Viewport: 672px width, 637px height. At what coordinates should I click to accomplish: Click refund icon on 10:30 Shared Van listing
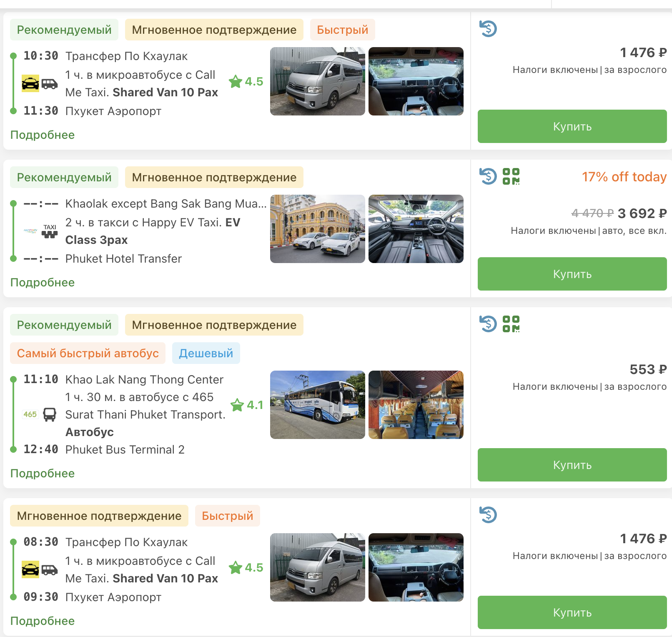tap(488, 29)
